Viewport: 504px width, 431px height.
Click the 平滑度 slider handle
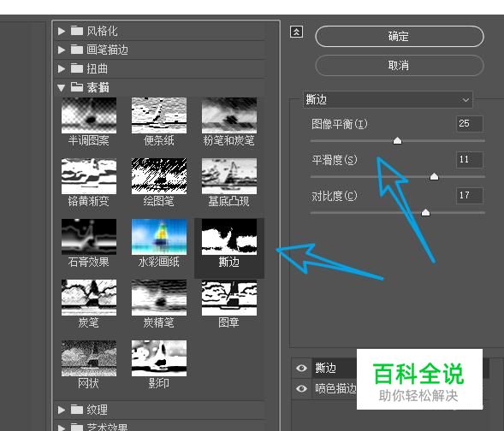coord(434,176)
